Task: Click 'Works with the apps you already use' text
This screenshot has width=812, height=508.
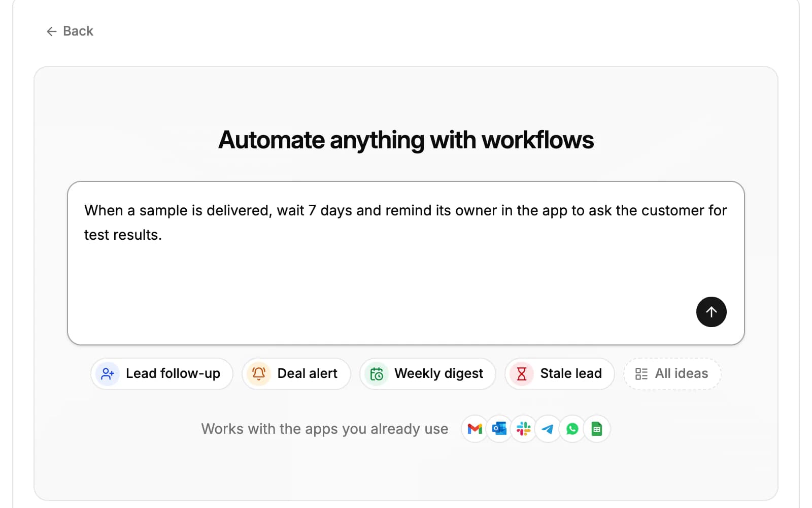Action: pyautogui.click(x=325, y=429)
